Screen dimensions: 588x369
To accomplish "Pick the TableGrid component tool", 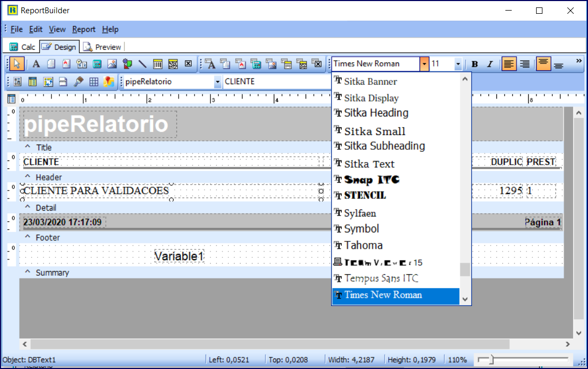I will (94, 82).
